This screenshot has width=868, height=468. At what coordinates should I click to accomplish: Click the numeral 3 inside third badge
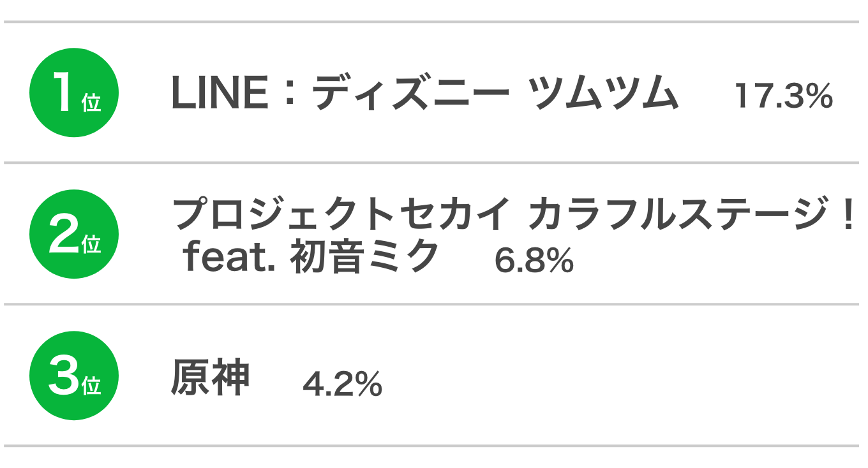(x=63, y=377)
